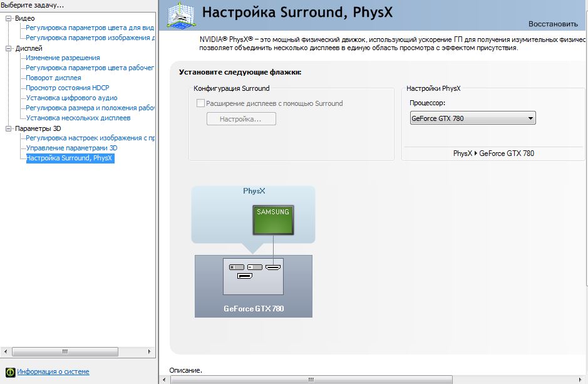Open Установка нескольких дисплеев page

click(x=78, y=118)
